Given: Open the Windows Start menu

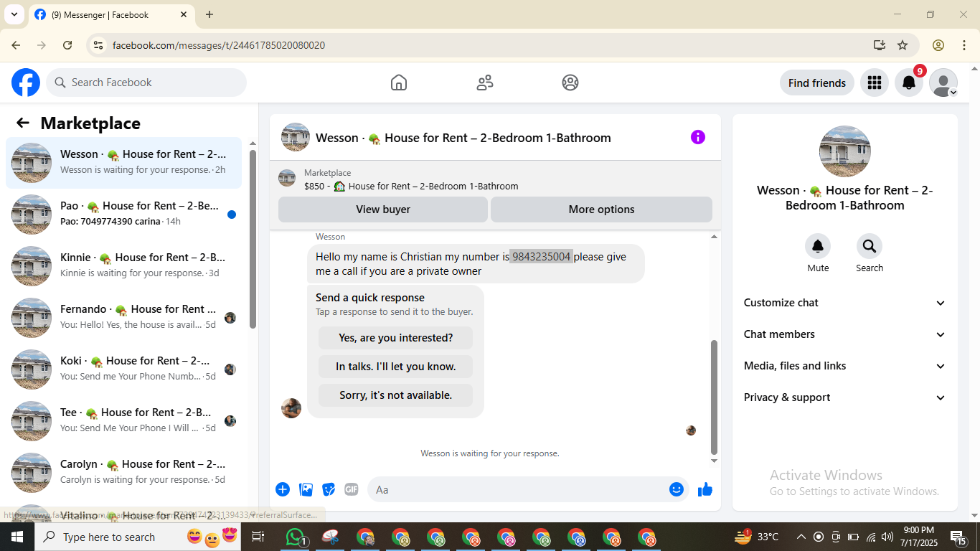Looking at the screenshot, I should pyautogui.click(x=17, y=537).
